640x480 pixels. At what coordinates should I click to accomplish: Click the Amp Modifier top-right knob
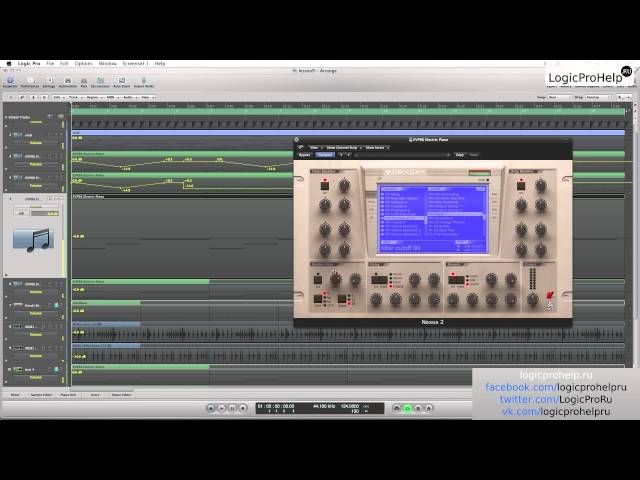[x=540, y=186]
